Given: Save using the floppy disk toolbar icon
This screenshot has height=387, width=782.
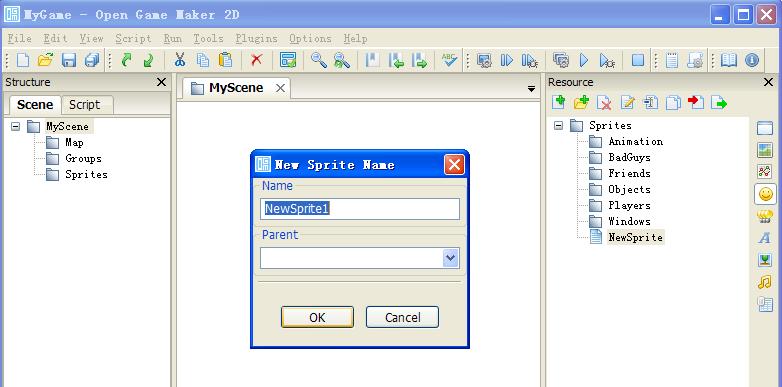Looking at the screenshot, I should tap(68, 60).
